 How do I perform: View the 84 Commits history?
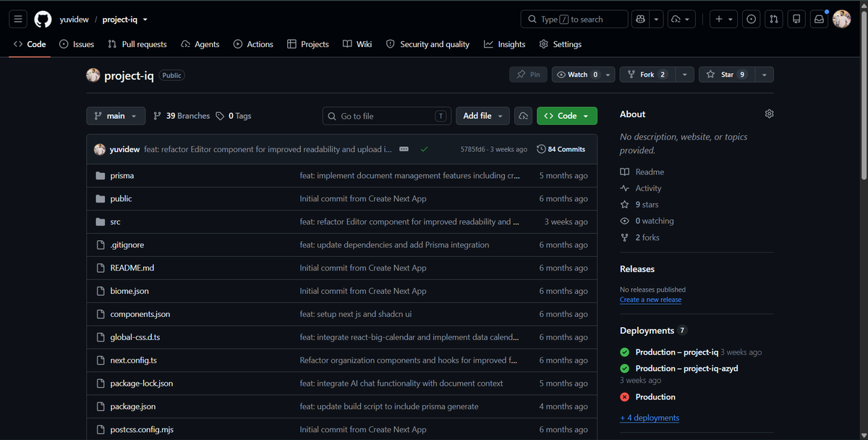561,149
